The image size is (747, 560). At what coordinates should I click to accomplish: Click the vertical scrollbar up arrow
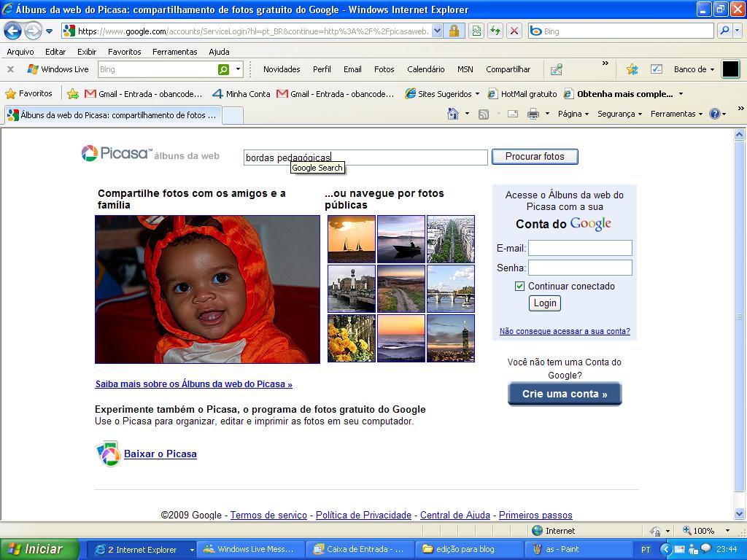740,134
